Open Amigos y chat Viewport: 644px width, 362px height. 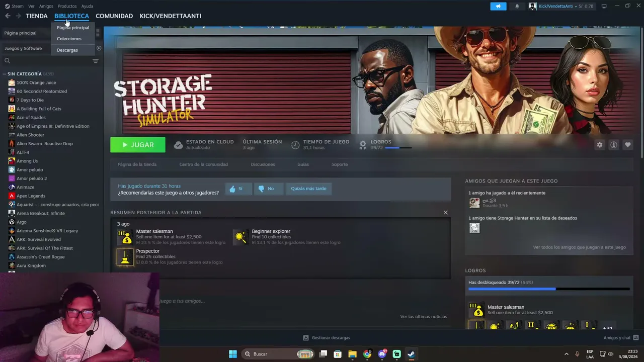[621, 338]
